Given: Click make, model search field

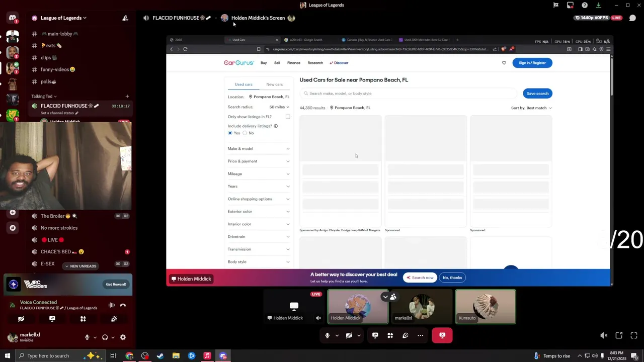Looking at the screenshot, I should tap(409, 94).
